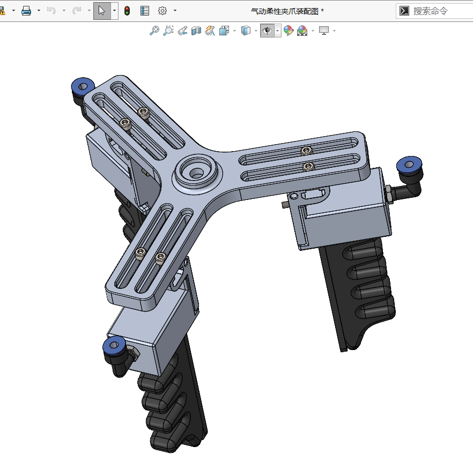Screen dimensions: 473x476
Task: Expand the Display Style dropdown arrow
Action: [256, 31]
